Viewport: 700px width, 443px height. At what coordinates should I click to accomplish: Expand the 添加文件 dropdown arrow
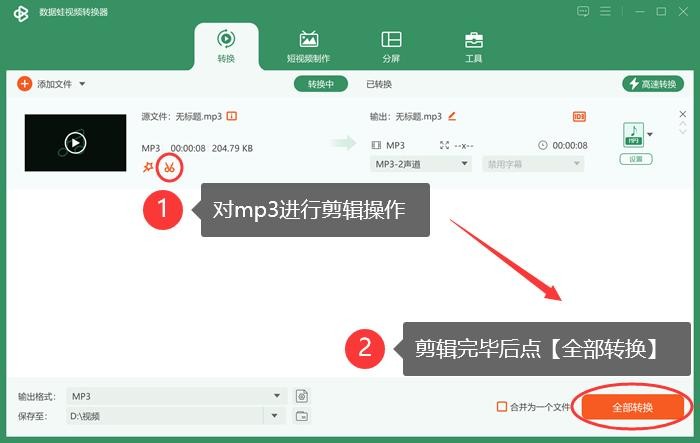tap(82, 84)
